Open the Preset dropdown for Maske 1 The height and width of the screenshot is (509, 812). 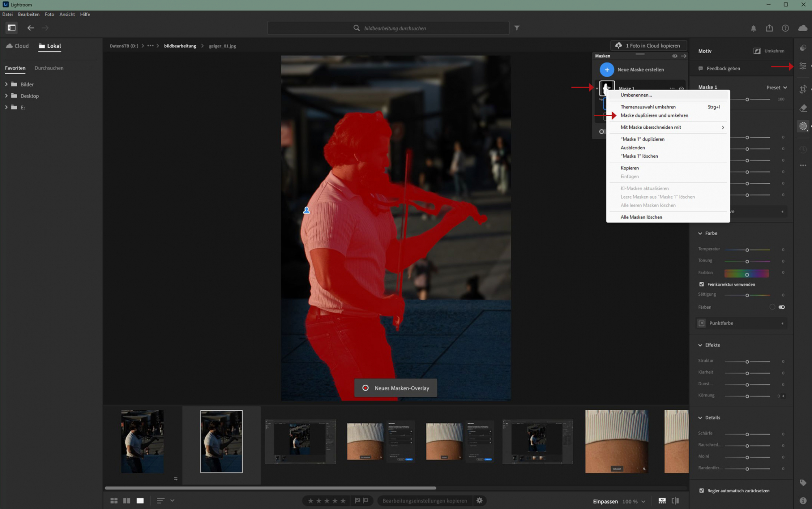776,87
